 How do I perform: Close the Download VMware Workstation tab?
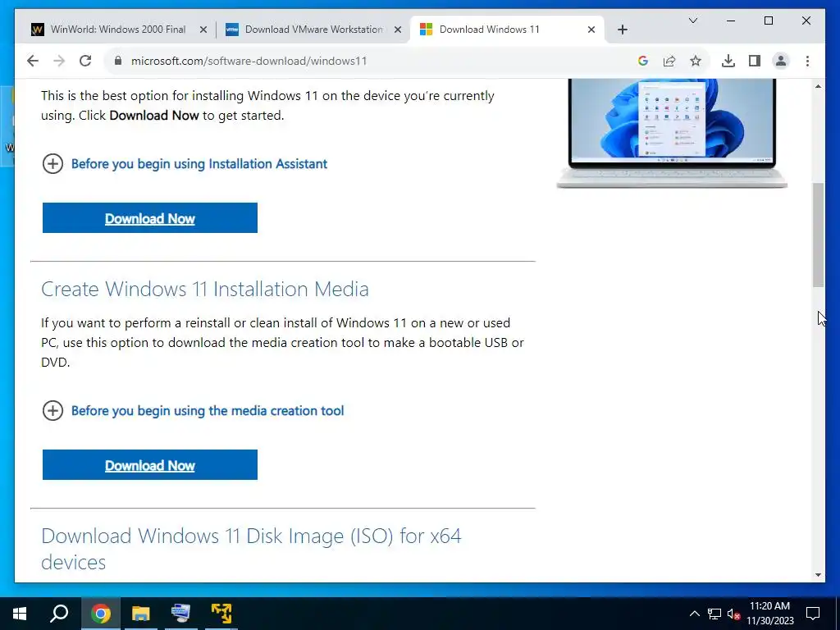[x=398, y=30]
